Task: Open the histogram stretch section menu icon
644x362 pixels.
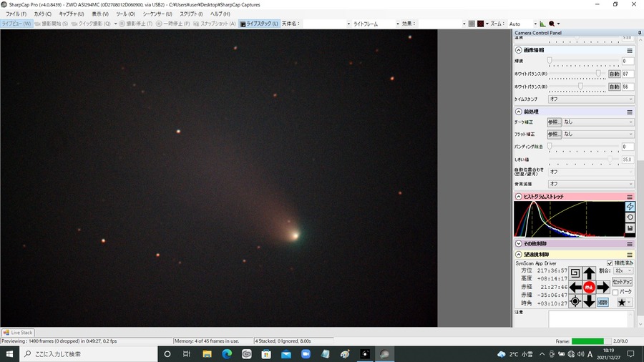Action: [x=629, y=197]
